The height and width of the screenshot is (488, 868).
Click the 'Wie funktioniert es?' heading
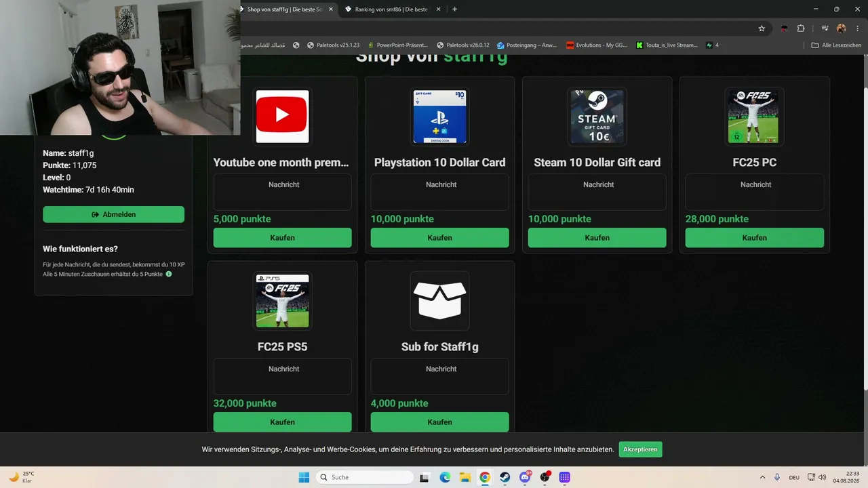click(80, 249)
